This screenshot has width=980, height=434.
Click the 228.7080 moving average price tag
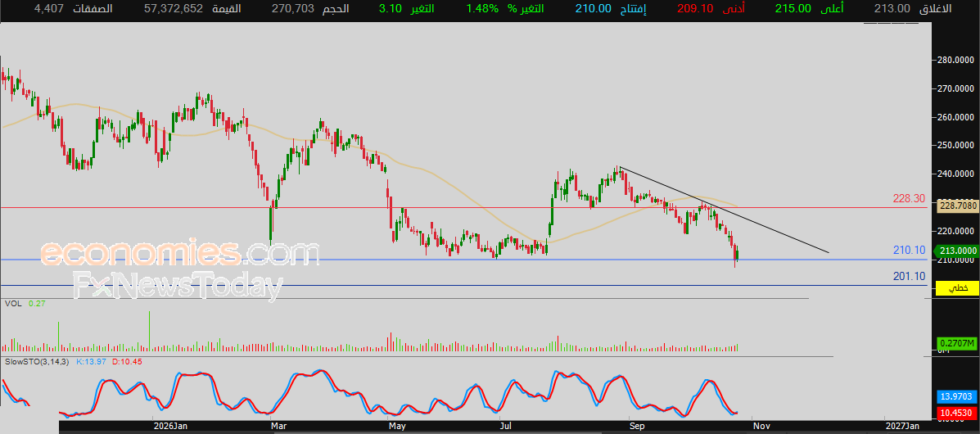pyautogui.click(x=956, y=205)
